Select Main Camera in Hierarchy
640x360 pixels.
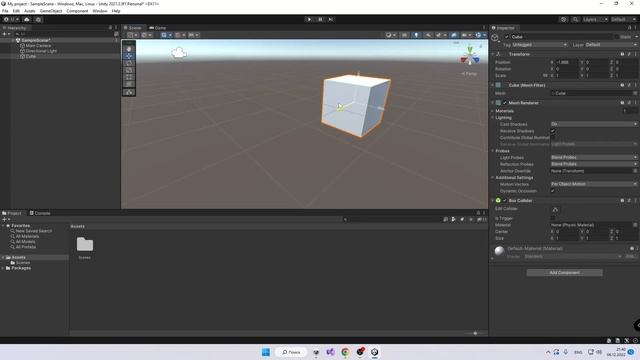pyautogui.click(x=38, y=46)
